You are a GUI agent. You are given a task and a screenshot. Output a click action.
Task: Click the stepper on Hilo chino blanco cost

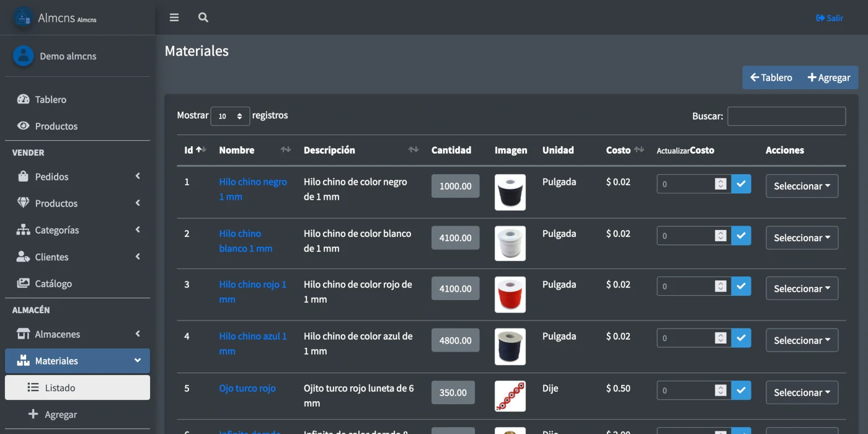pyautogui.click(x=720, y=236)
